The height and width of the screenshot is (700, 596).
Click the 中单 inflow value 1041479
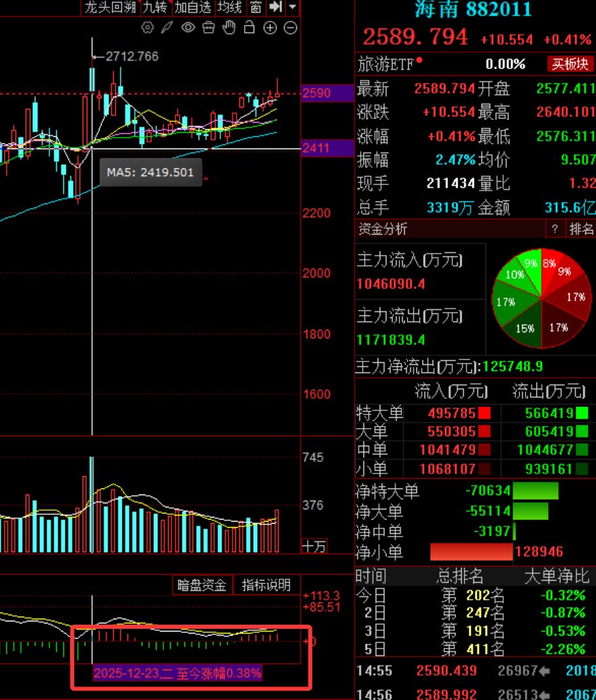tap(448, 450)
